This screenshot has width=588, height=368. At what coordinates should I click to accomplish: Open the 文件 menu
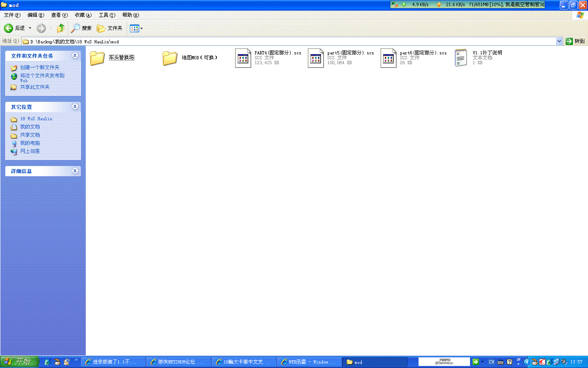[12, 15]
